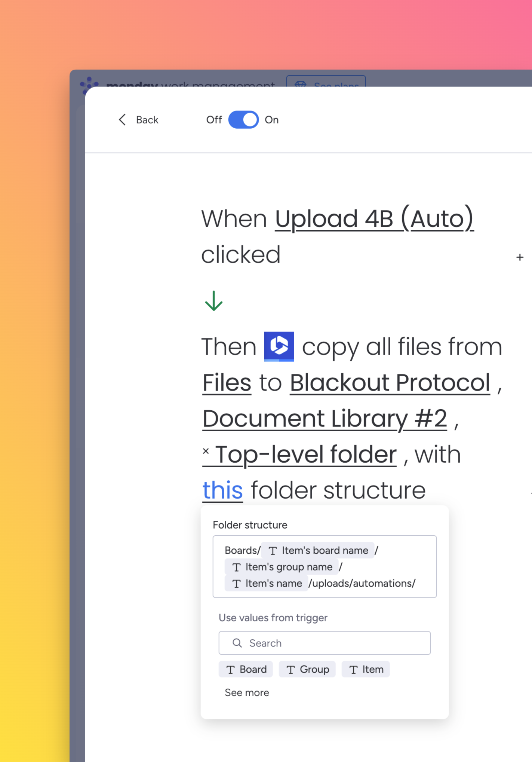
Task: Insert the Item value tag
Action: point(365,669)
